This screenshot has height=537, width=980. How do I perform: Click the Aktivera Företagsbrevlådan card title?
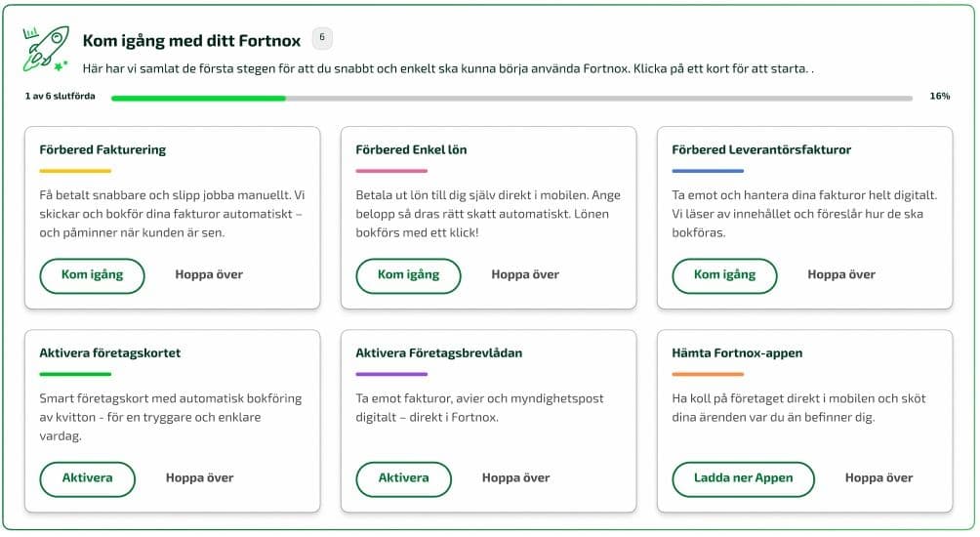click(x=438, y=353)
